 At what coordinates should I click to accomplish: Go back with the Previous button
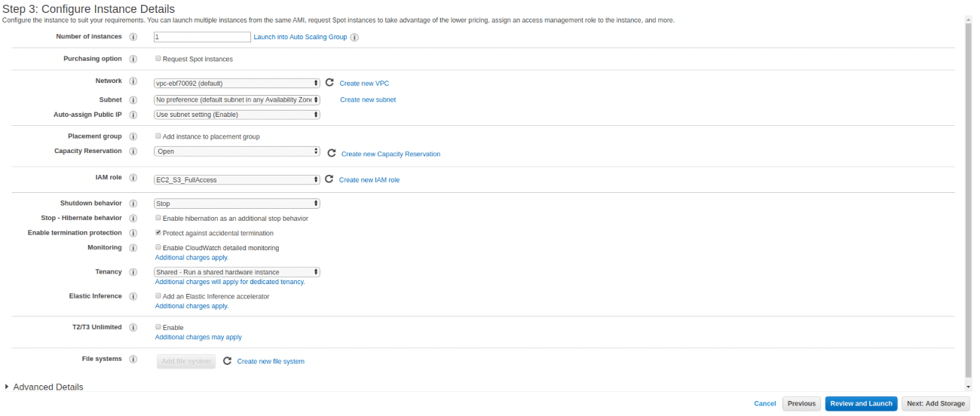(x=801, y=404)
